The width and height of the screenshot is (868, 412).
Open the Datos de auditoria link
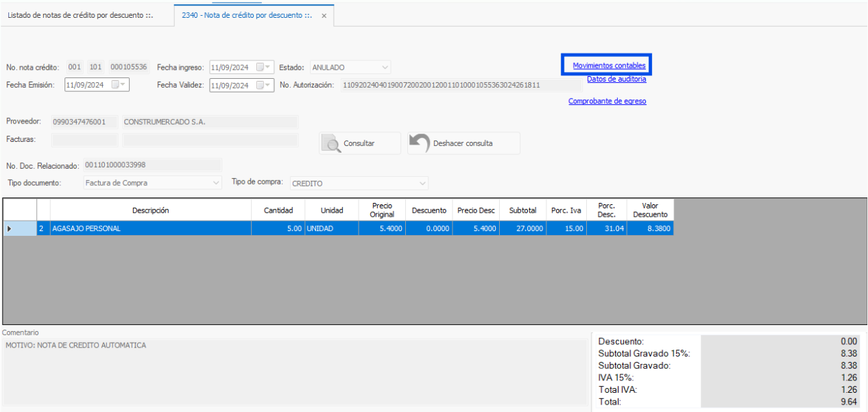[616, 79]
